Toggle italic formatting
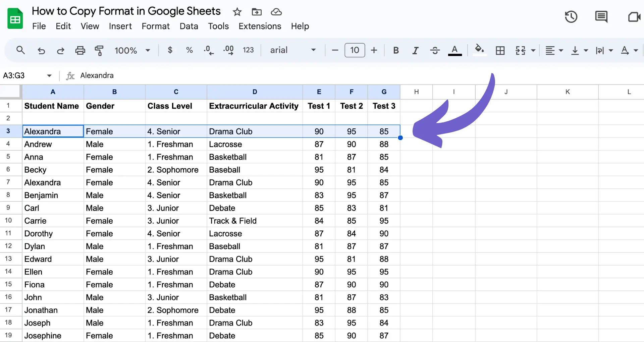This screenshot has width=644, height=342. coord(415,50)
